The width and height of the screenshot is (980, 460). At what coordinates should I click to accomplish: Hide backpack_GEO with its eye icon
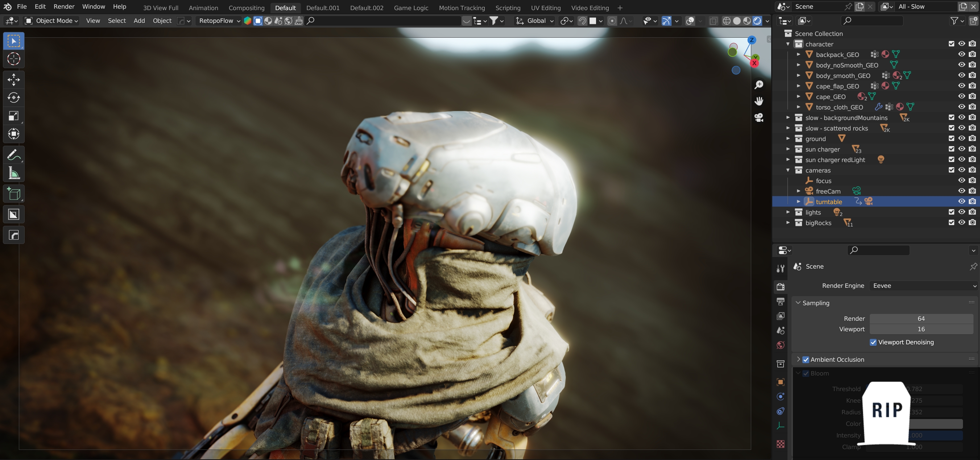click(962, 54)
